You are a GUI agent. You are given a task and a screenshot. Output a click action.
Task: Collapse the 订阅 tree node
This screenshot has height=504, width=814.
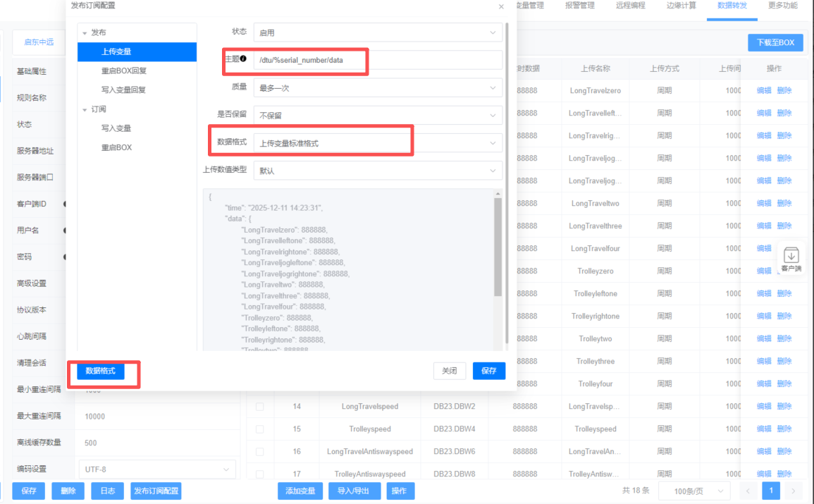pos(85,110)
